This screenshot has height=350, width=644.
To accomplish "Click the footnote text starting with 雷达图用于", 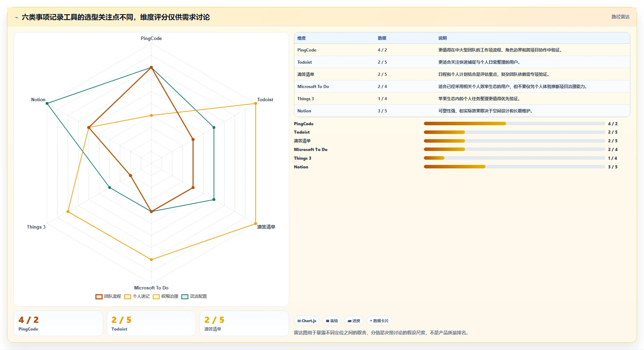I will [382, 333].
